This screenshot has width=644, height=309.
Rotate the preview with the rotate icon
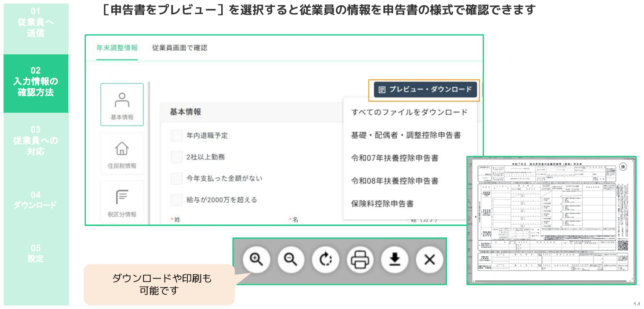(x=325, y=259)
